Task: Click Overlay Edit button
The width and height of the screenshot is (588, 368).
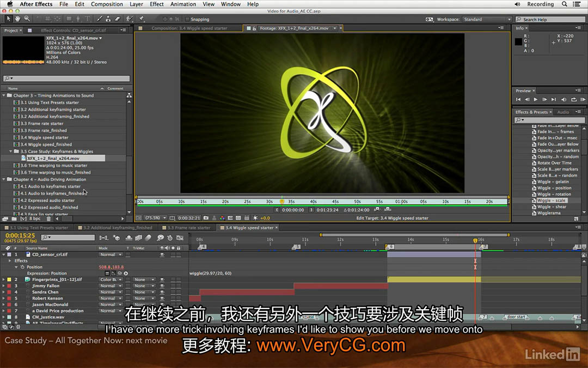Action: pyautogui.click(x=388, y=209)
